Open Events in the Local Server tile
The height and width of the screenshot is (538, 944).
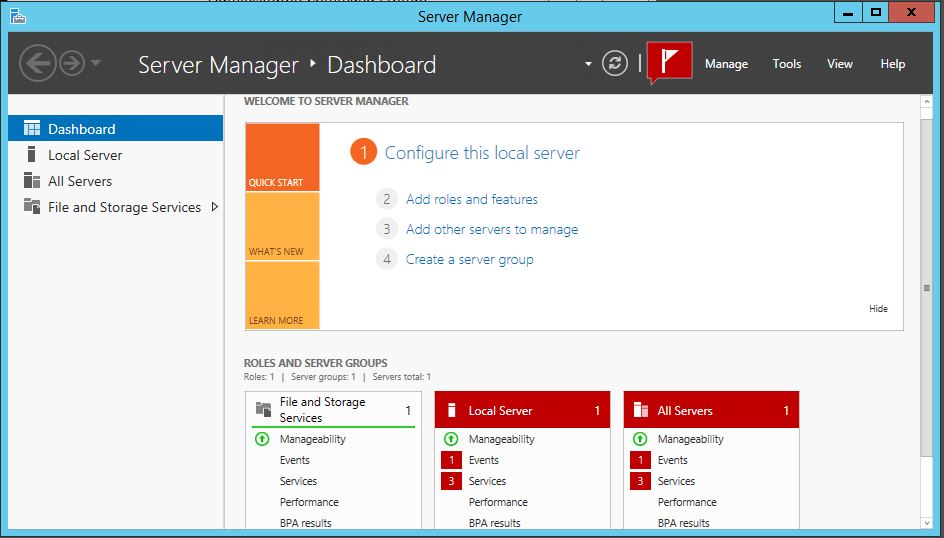click(x=483, y=460)
